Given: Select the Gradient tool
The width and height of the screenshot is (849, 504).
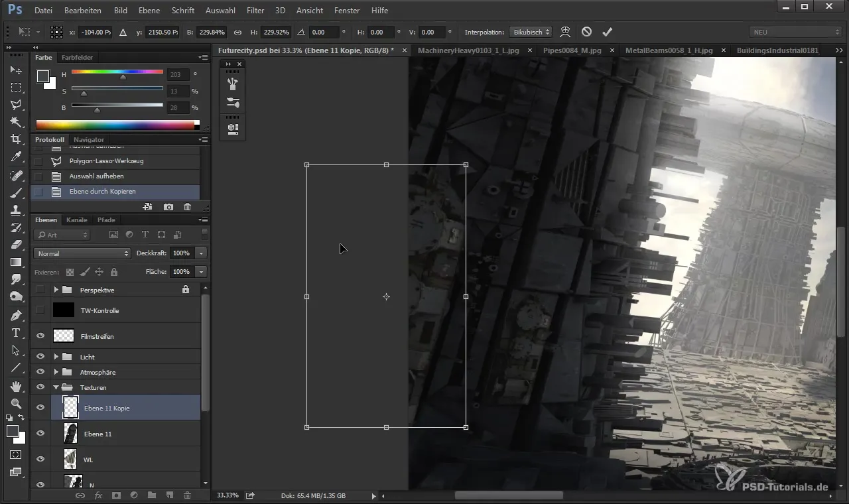Looking at the screenshot, I should click(16, 262).
